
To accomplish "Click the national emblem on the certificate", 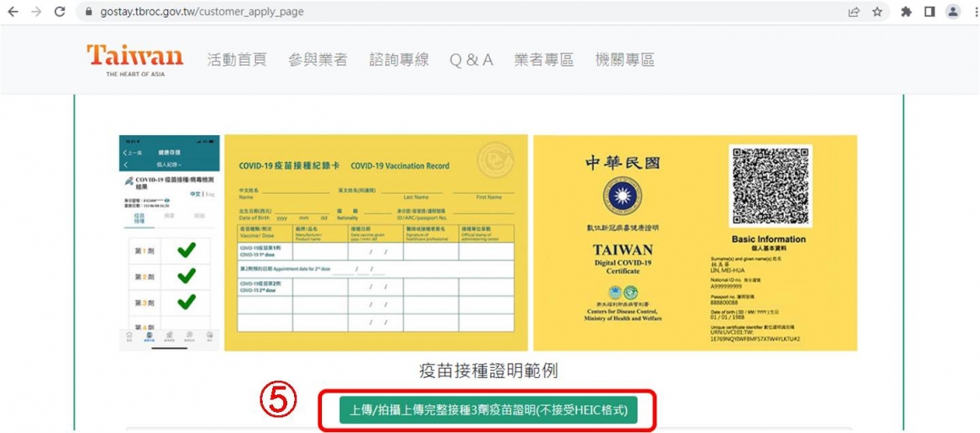I will [622, 196].
